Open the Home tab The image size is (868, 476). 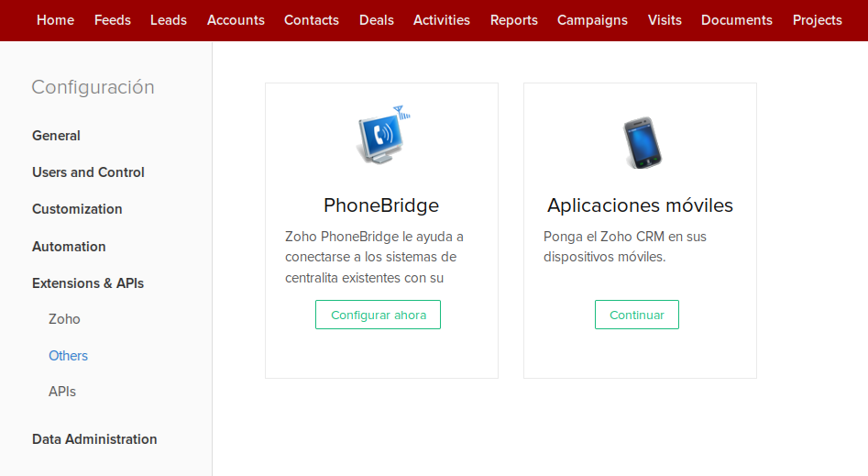(x=55, y=20)
